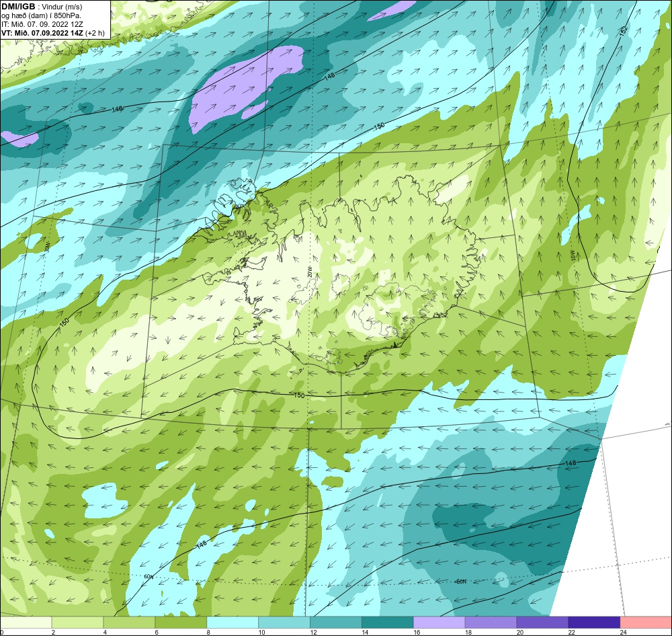Click the legend tick label '16'
Image resolution: width=672 pixels, height=636 pixels.
(417, 632)
